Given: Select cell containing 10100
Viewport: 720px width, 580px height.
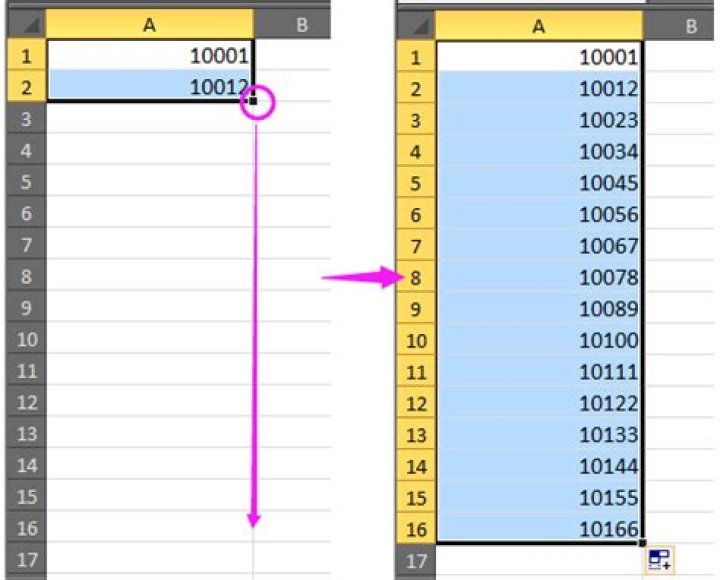Looking at the screenshot, I should click(x=539, y=340).
